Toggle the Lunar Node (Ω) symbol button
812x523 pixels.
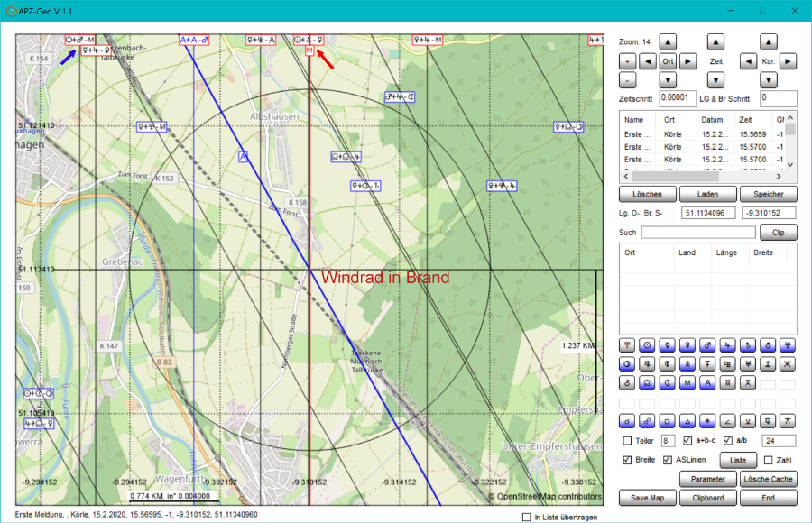(647, 383)
